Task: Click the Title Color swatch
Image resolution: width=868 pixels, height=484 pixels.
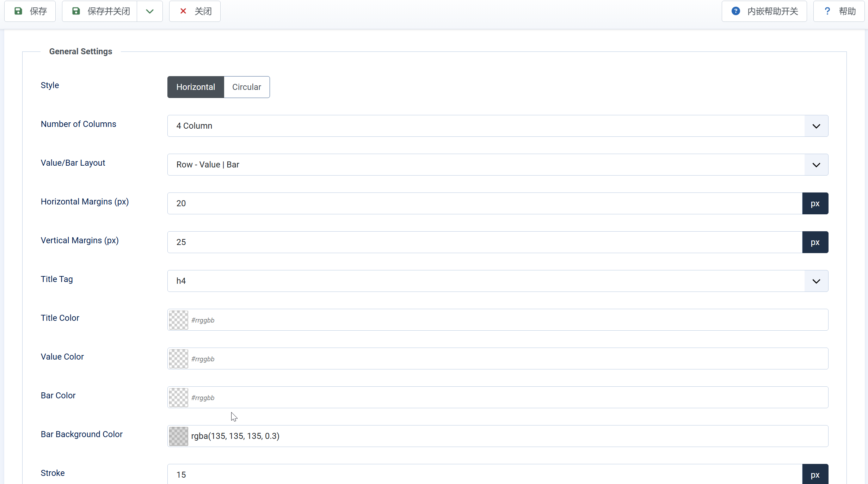Action: pos(179,320)
